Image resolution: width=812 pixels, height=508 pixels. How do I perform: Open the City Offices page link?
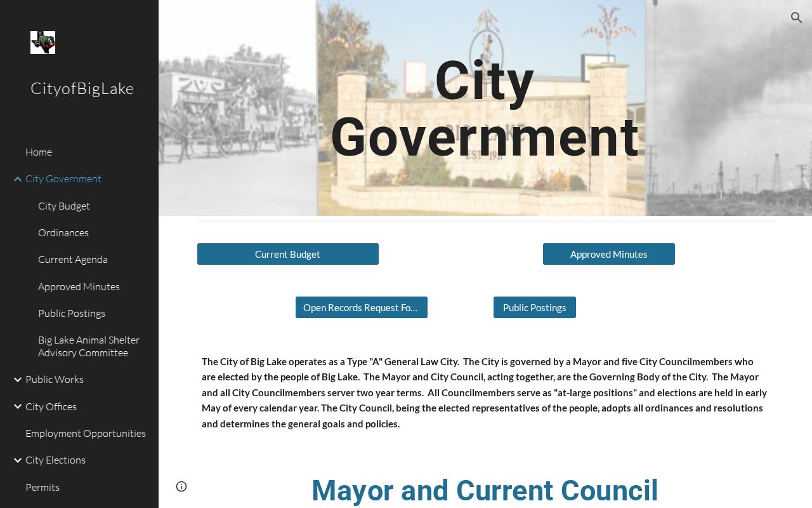click(x=51, y=406)
